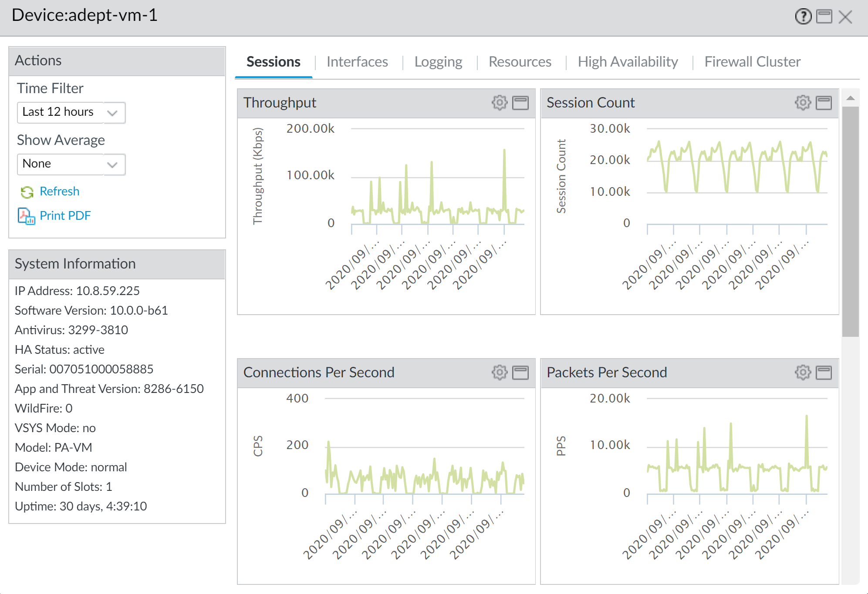Go to the Resources tab

point(520,62)
